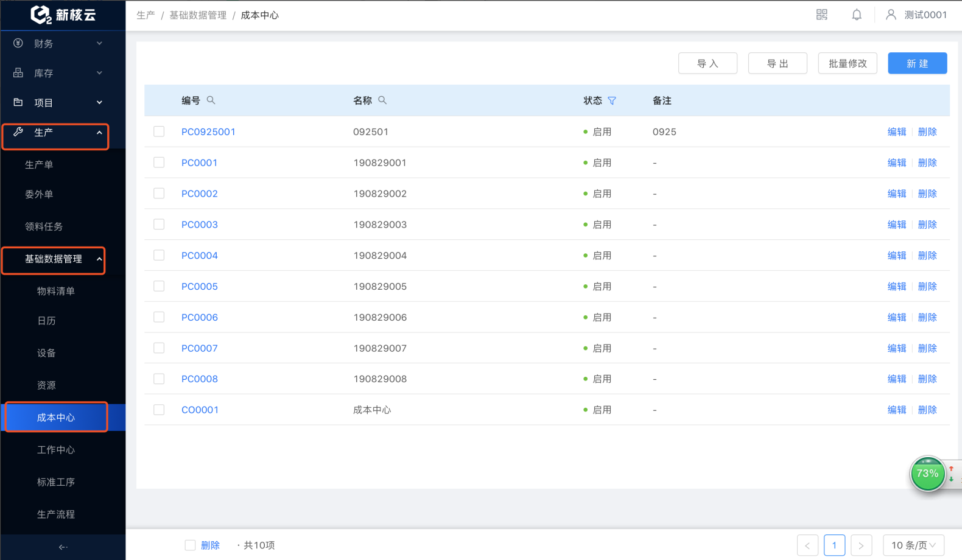The height and width of the screenshot is (560, 962).
Task: Open 生产流程 in the sidebar
Action: click(x=56, y=514)
